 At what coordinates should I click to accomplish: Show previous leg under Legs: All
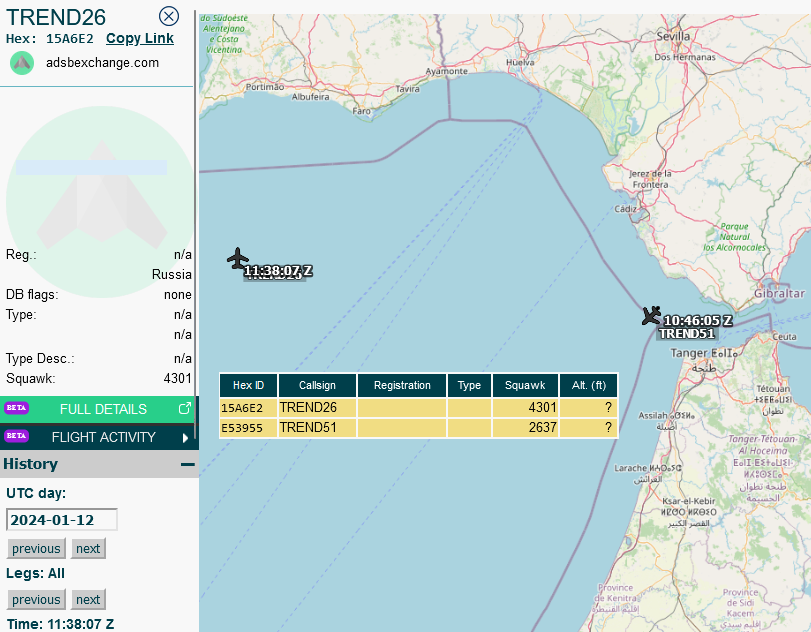(36, 599)
